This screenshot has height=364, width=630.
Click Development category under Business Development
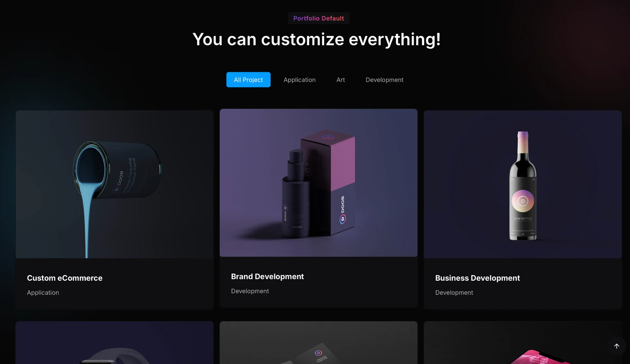point(454,293)
